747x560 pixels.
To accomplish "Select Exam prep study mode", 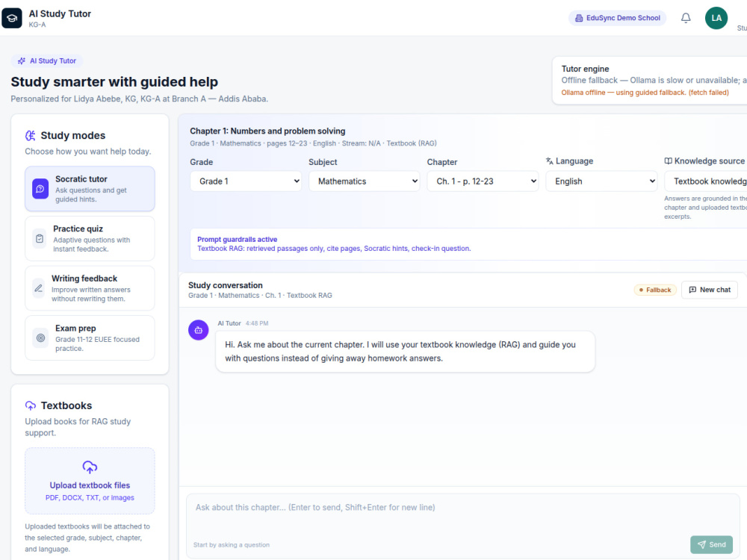I will 90,338.
